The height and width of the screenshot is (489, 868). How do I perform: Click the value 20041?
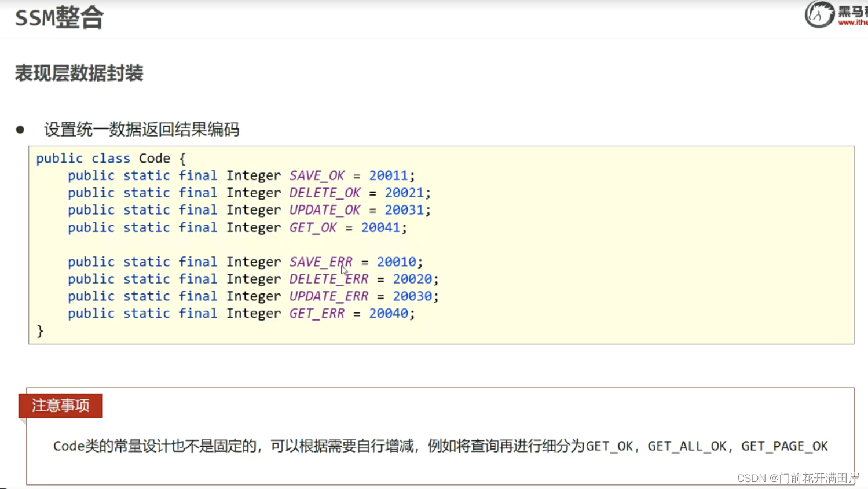tap(380, 227)
